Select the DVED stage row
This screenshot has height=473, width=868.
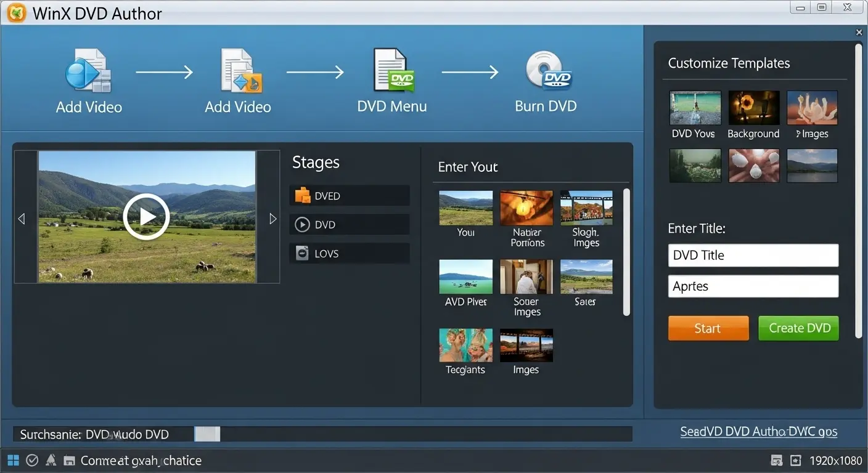(350, 196)
